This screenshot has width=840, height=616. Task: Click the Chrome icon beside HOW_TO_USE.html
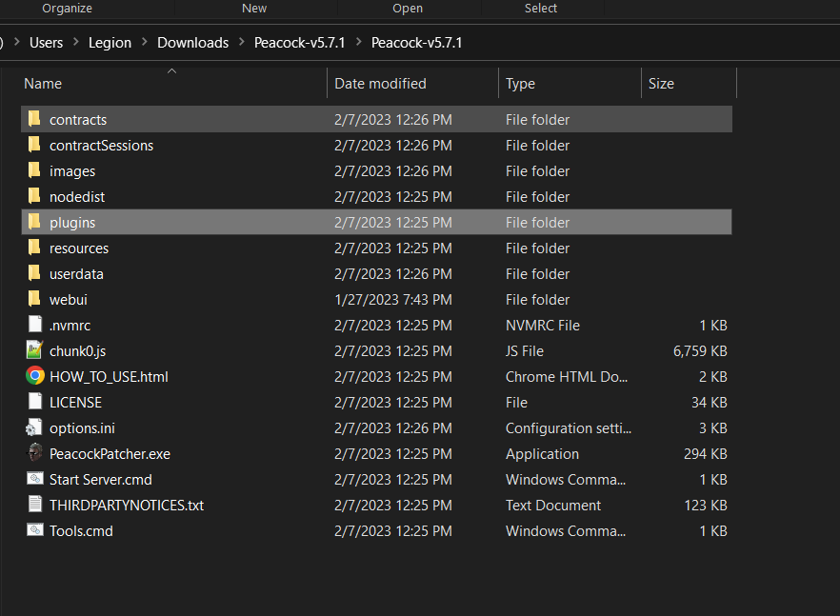pos(34,376)
